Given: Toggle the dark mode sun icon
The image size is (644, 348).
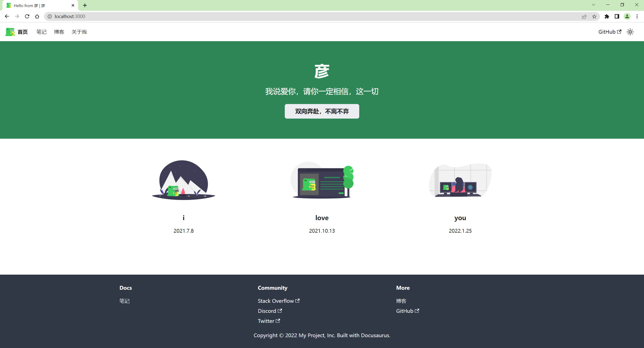Looking at the screenshot, I should 630,32.
